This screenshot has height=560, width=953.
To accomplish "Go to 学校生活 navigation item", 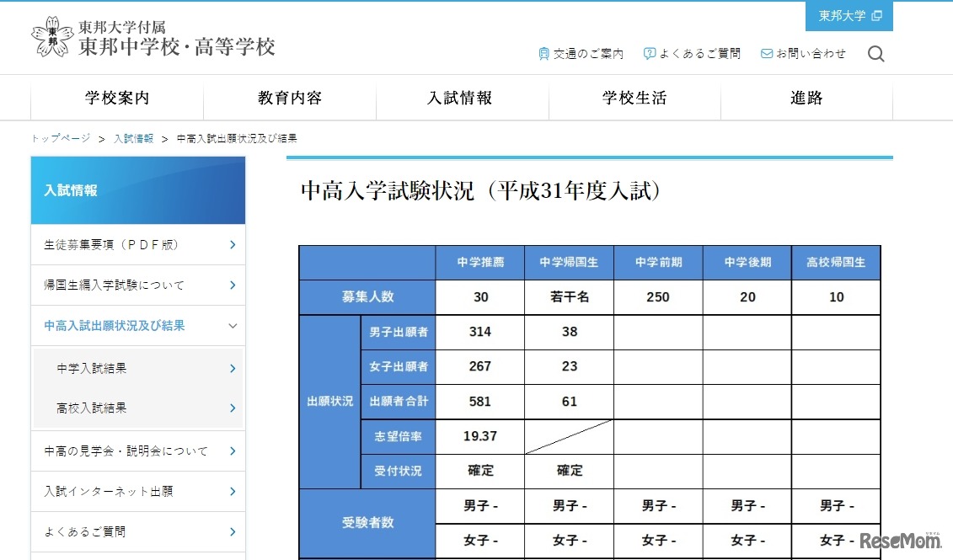I will click(634, 98).
